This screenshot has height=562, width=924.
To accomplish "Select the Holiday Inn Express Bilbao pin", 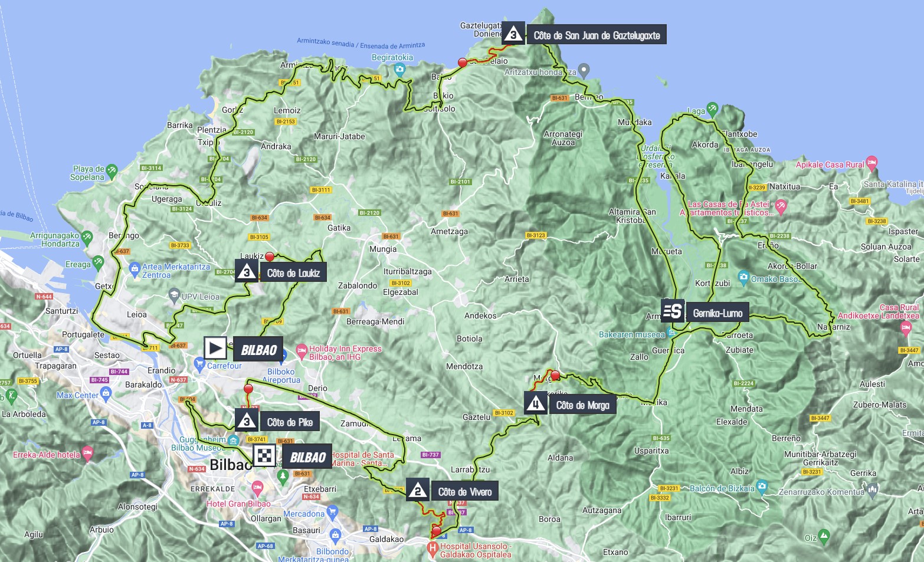I will [302, 349].
